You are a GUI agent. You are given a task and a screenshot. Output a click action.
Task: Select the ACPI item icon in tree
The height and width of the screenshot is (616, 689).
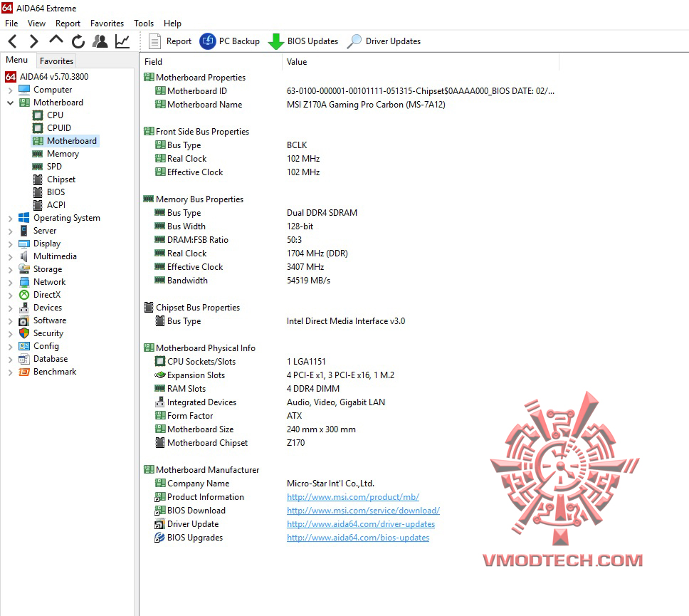click(x=38, y=205)
